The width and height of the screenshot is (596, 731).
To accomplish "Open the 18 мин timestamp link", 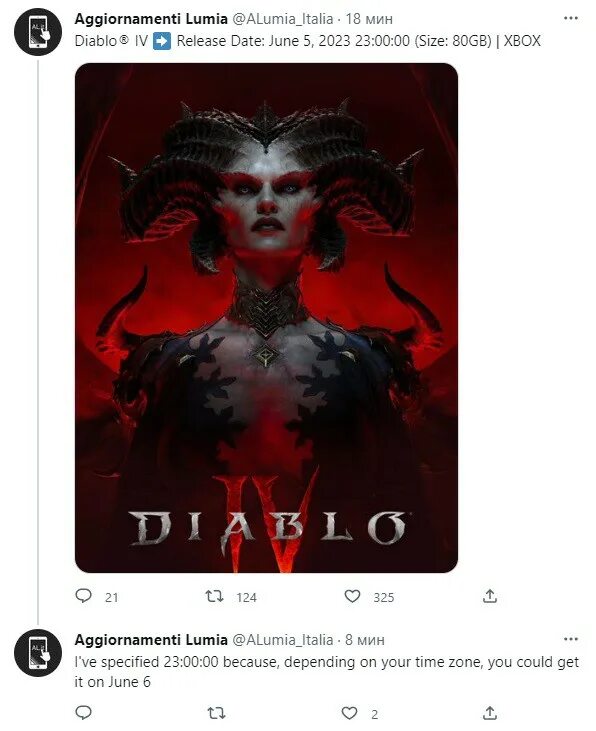I will tap(369, 19).
